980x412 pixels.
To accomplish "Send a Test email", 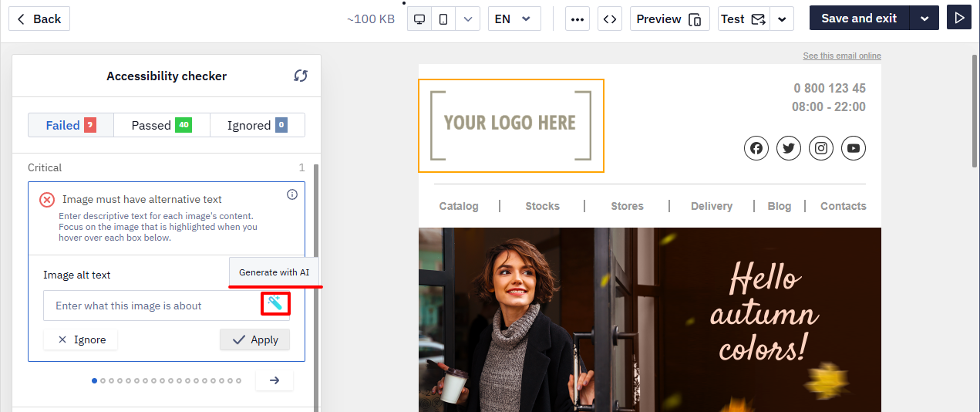I will (x=744, y=19).
